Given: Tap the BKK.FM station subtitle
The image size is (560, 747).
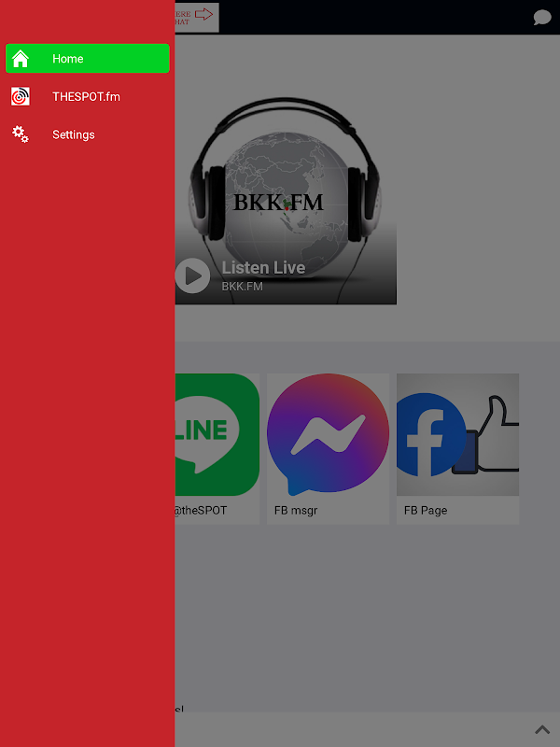Looking at the screenshot, I should 243,287.
